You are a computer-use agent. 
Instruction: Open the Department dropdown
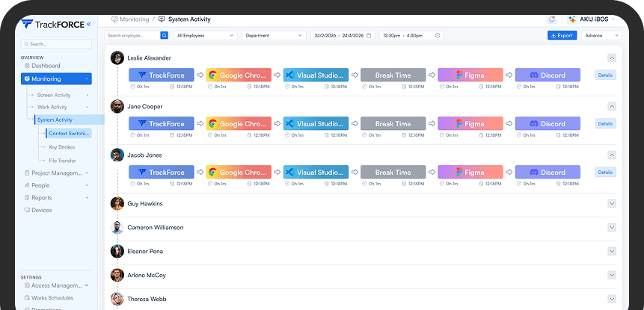point(274,36)
